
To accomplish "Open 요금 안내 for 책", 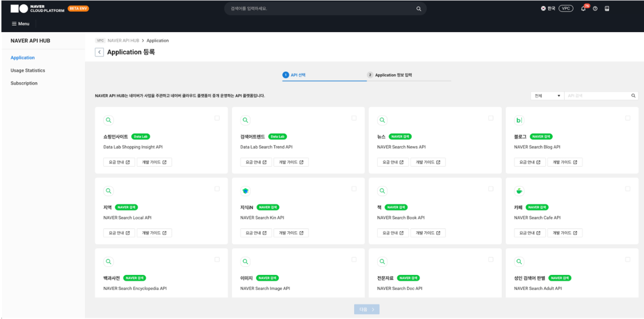I will pos(393,233).
